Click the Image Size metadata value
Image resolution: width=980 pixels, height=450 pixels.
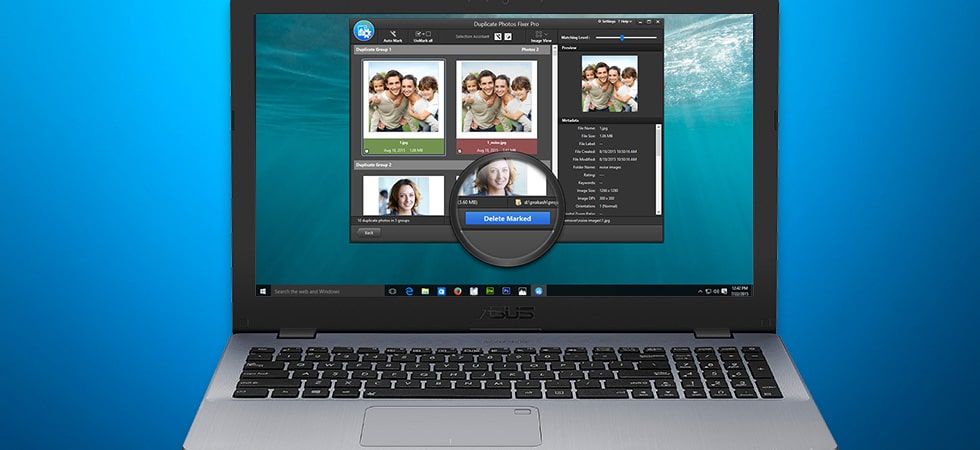pyautogui.click(x=609, y=191)
